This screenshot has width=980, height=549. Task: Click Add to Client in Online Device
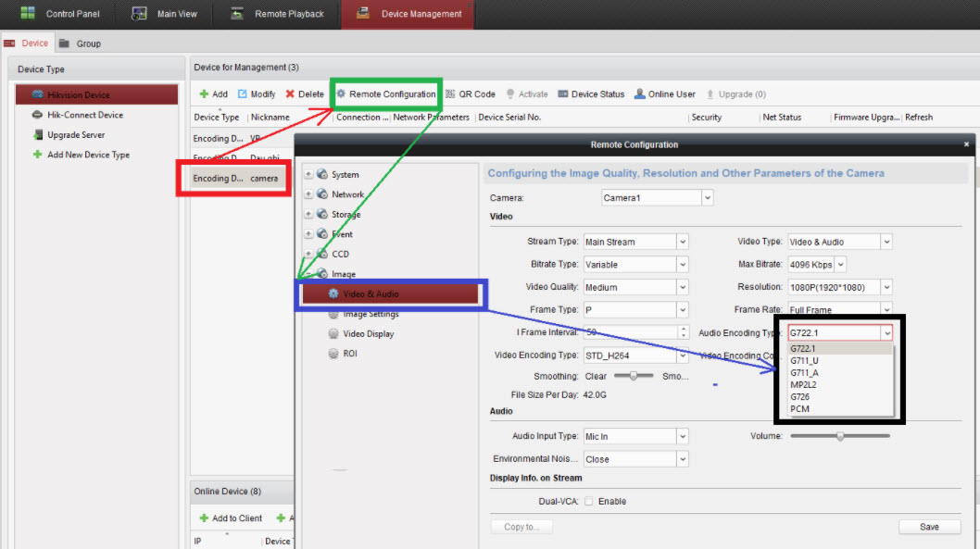(x=231, y=518)
